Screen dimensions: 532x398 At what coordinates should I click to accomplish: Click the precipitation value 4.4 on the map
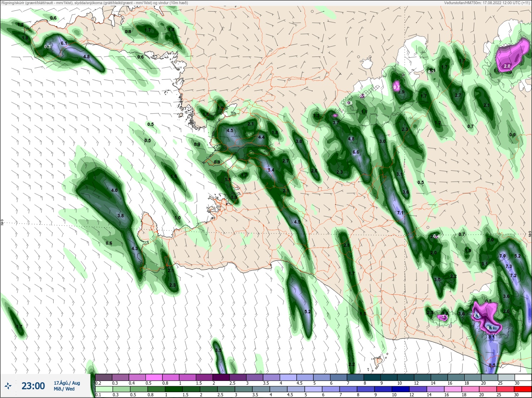[x=261, y=137]
